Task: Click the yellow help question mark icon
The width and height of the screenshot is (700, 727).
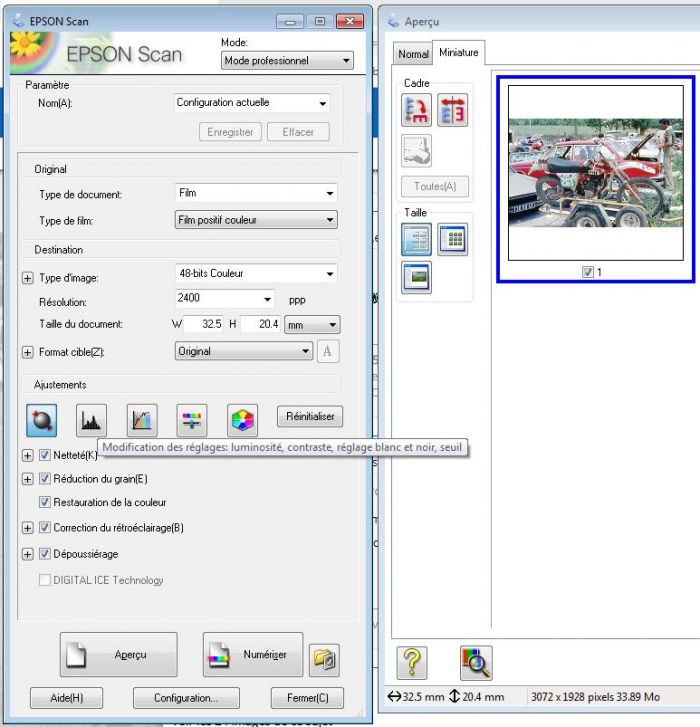Action: 414,662
